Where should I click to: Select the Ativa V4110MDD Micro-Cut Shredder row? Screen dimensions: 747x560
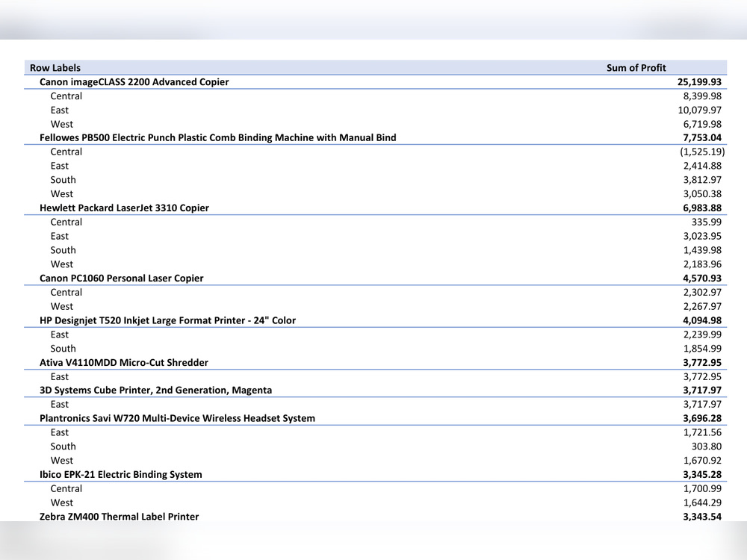click(x=376, y=362)
